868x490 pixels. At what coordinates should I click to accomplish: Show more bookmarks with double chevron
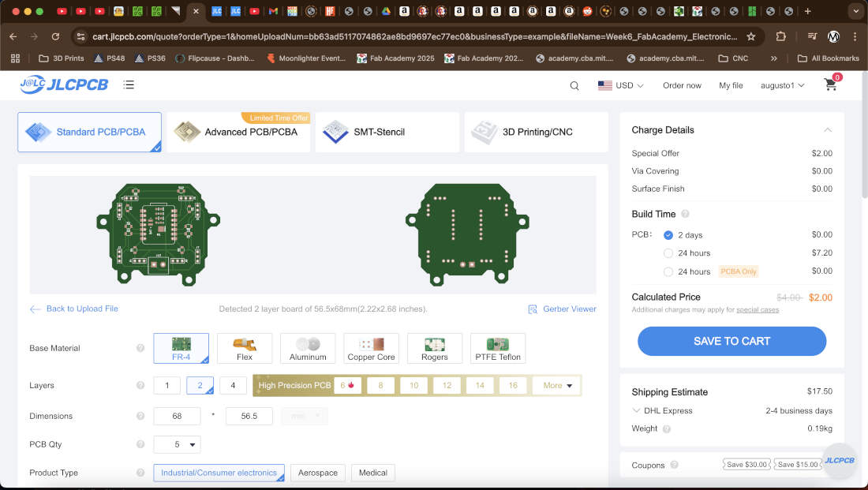pos(774,58)
